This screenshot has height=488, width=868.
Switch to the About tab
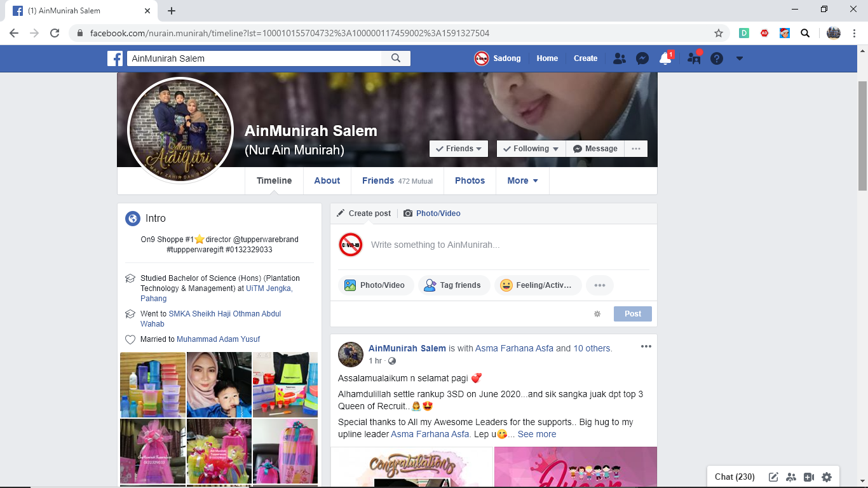327,181
